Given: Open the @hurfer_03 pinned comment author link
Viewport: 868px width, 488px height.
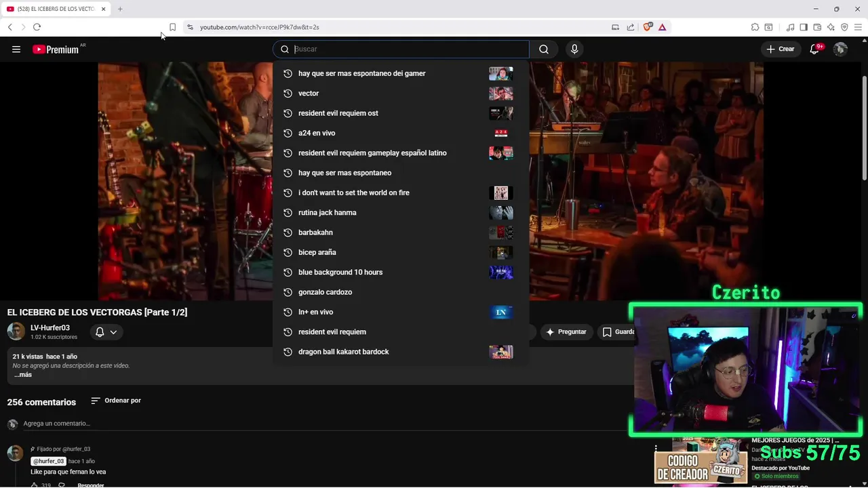Looking at the screenshot, I should (x=48, y=461).
